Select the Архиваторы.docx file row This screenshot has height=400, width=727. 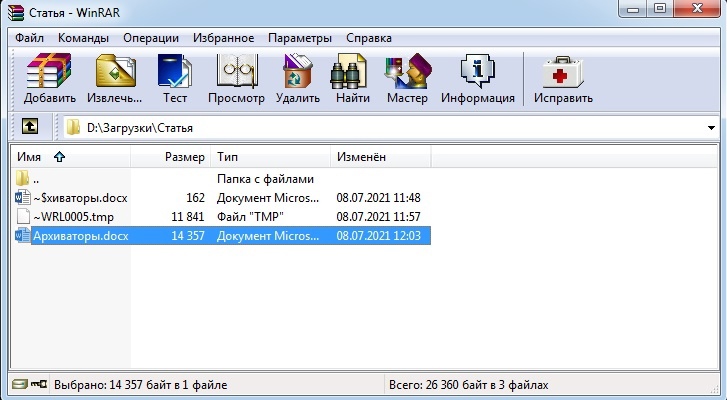click(80, 236)
